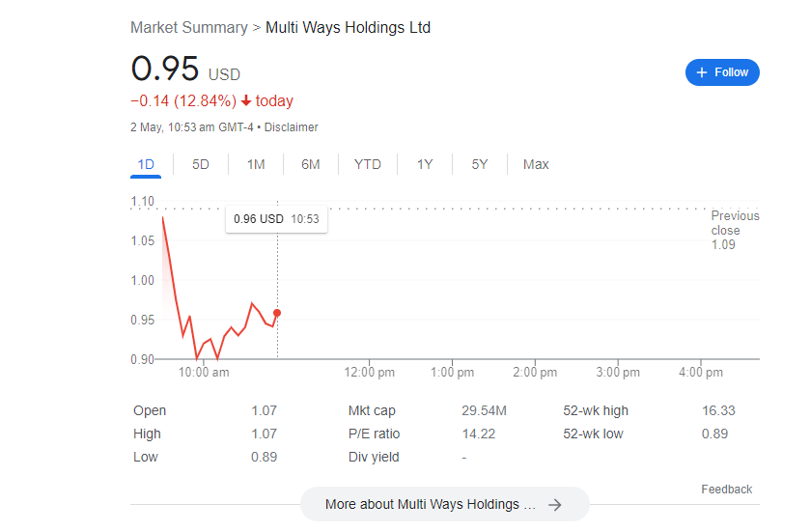Click the 2 May, 10:53 am timestamp
This screenshot has height=532, width=810.
click(x=192, y=127)
